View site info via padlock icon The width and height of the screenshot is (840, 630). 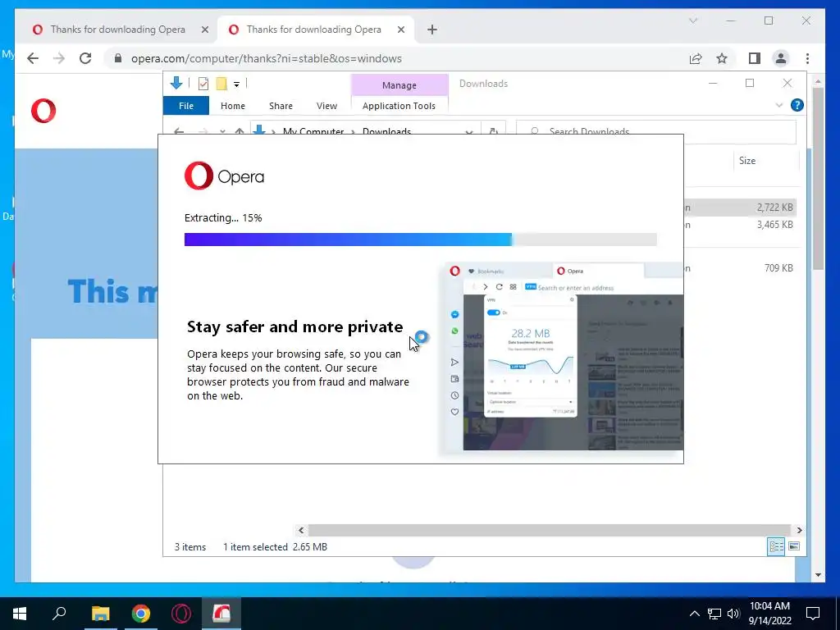[118, 58]
